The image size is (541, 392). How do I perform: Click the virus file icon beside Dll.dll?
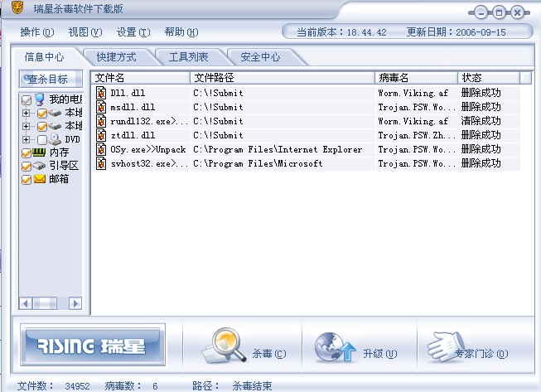[101, 93]
